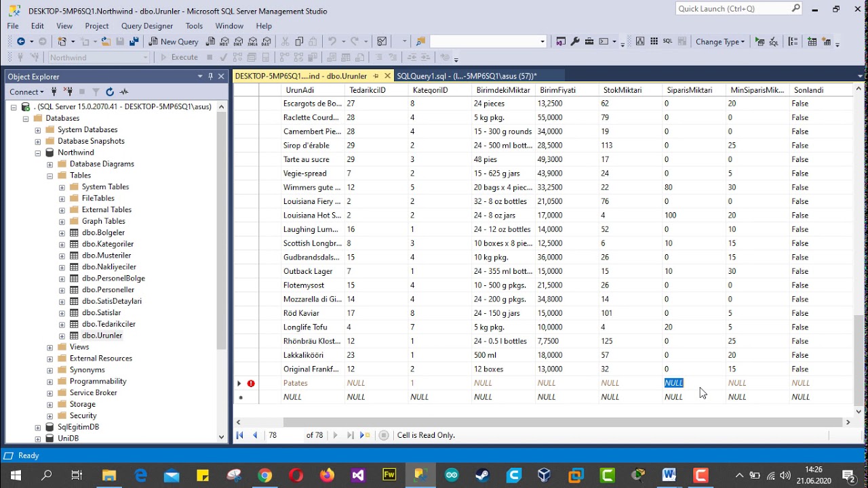Collapse the Northwind database node
868x488 pixels.
[38, 152]
